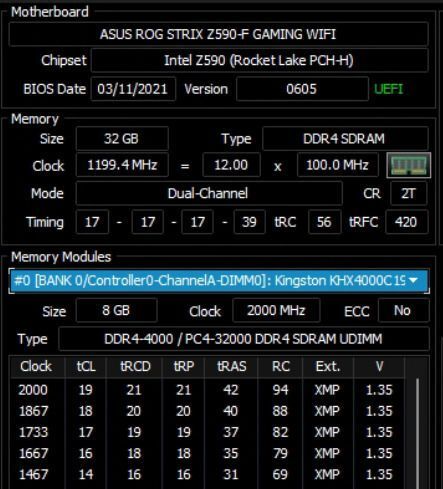
Task: Click the CR value 2T
Action: 408,194
